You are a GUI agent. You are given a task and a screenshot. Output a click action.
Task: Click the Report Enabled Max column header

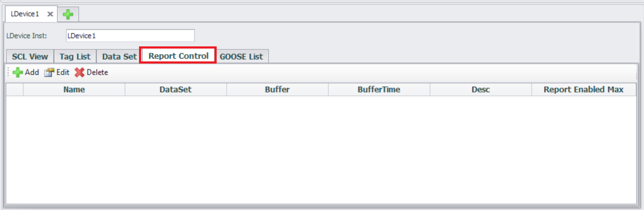point(584,90)
